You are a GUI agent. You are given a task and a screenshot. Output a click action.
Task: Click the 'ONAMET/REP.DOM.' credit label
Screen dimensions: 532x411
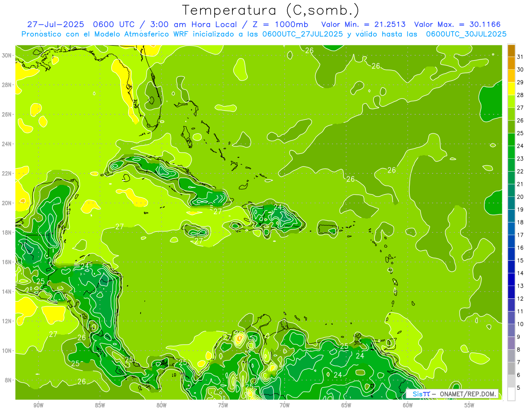click(467, 394)
